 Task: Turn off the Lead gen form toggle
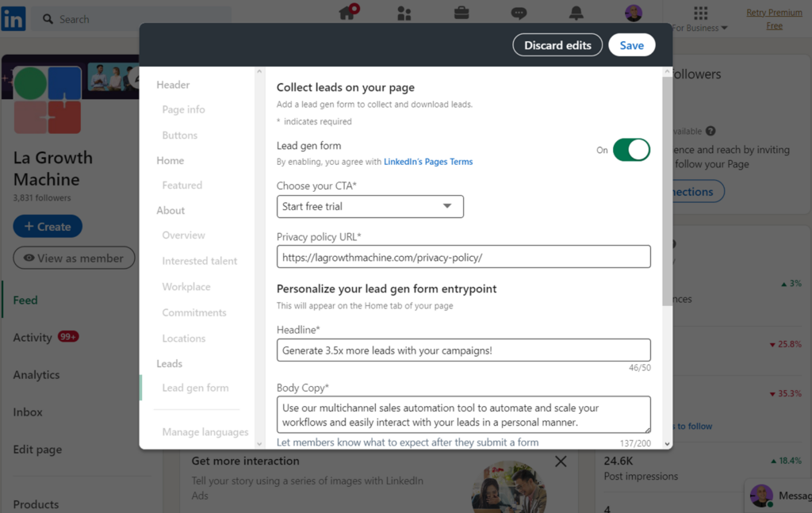(631, 150)
